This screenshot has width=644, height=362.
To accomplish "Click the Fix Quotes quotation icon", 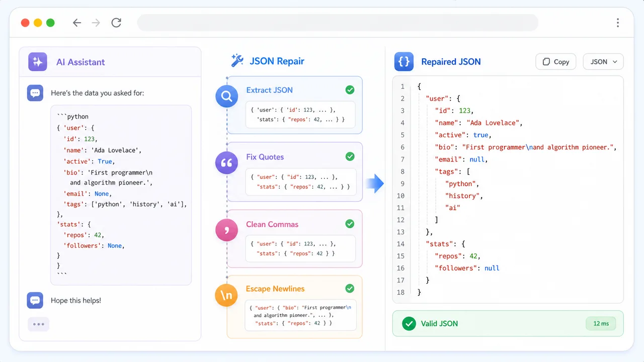I will 227,163.
